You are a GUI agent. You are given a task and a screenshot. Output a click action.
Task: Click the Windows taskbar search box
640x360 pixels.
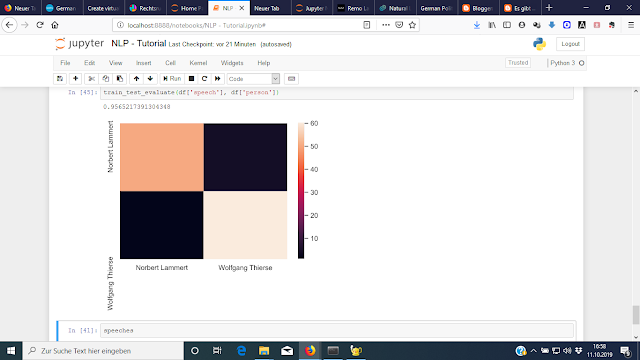coord(103,351)
